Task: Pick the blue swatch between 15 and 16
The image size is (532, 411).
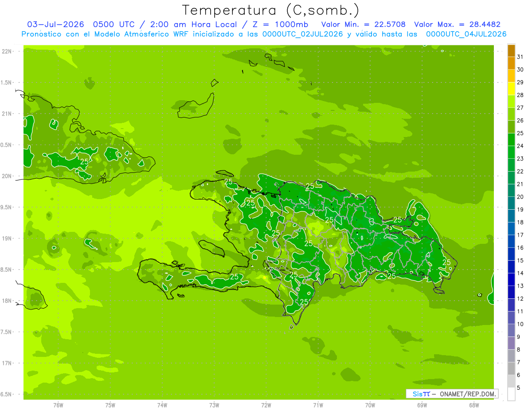Action: pos(511,254)
